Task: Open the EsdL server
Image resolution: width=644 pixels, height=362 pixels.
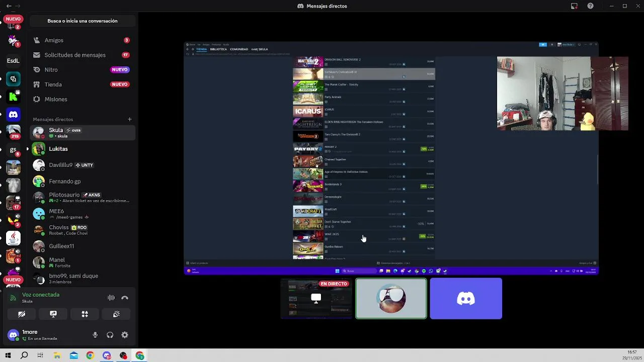Action: [x=13, y=60]
